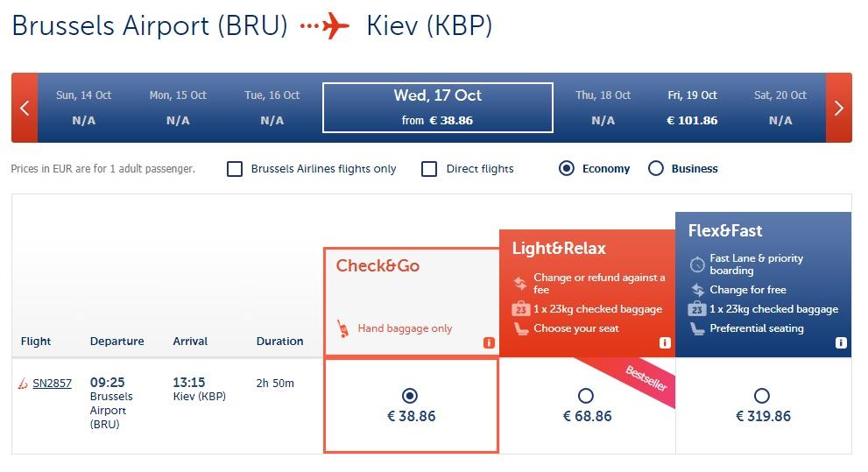The image size is (868, 472).
Task: Click the Light&Relax checked baggage suitcase icon
Action: (x=520, y=309)
